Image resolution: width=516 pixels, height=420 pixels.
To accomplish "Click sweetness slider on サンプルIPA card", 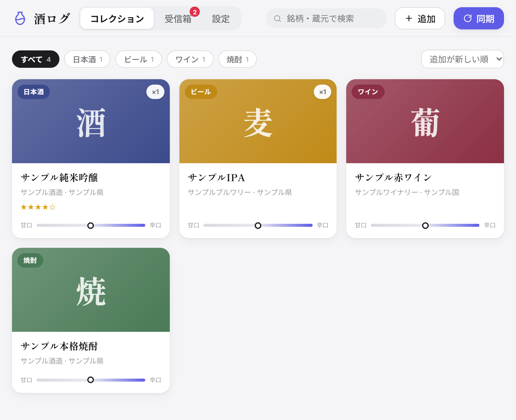I will tap(258, 225).
